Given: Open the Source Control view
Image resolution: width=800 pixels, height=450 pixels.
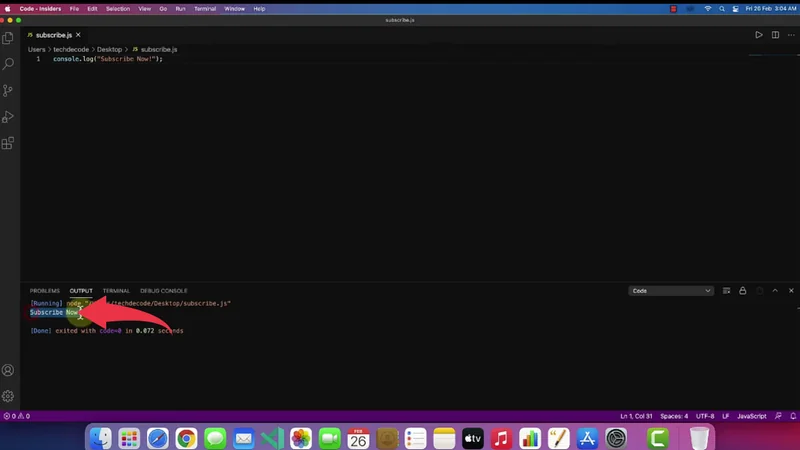Looking at the screenshot, I should pos(9,90).
